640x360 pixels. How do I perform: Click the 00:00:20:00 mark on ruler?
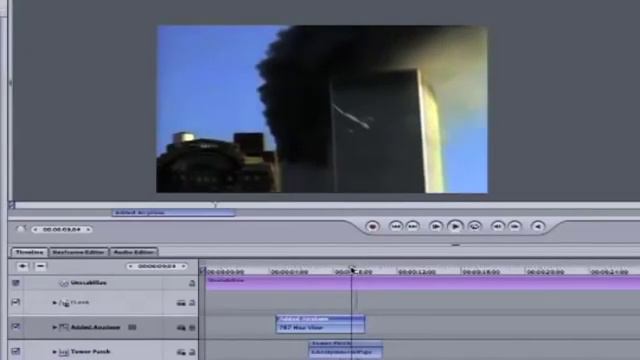pos(545,272)
